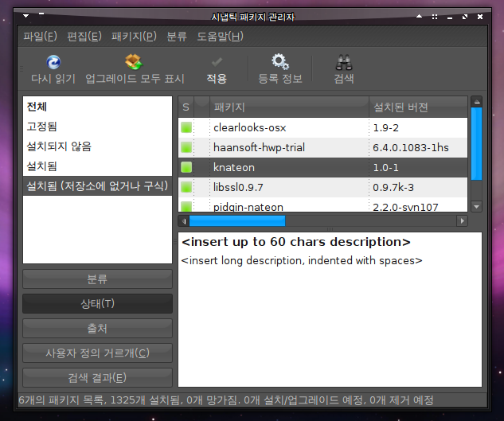The image size is (504, 421).
Task: Click 검색 결과(E) button
Action: click(97, 378)
